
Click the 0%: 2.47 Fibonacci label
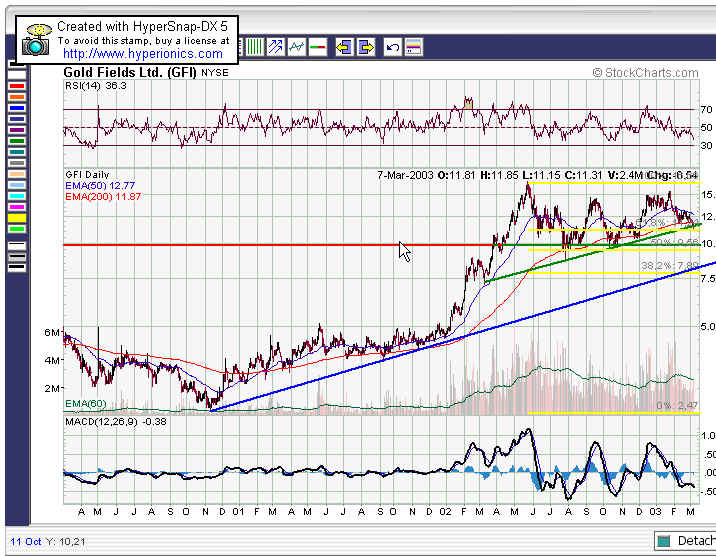click(x=677, y=405)
